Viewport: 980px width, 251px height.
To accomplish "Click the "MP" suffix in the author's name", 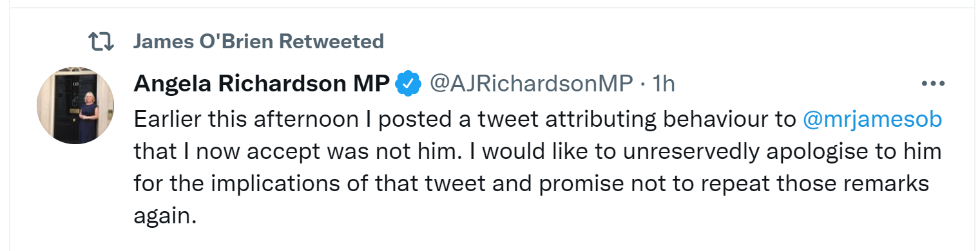I will [373, 83].
